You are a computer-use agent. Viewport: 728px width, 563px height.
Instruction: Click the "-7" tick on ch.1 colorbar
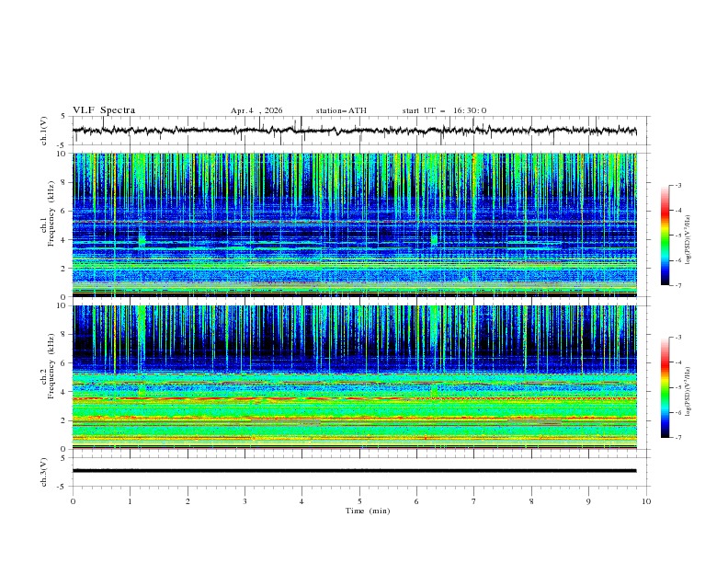pyautogui.click(x=677, y=286)
